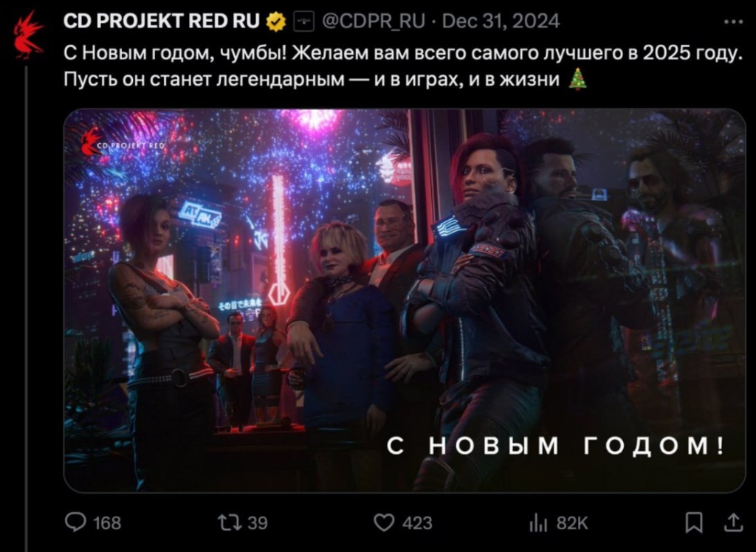Open the CD PROJEKT RED RU display name

click(162, 21)
